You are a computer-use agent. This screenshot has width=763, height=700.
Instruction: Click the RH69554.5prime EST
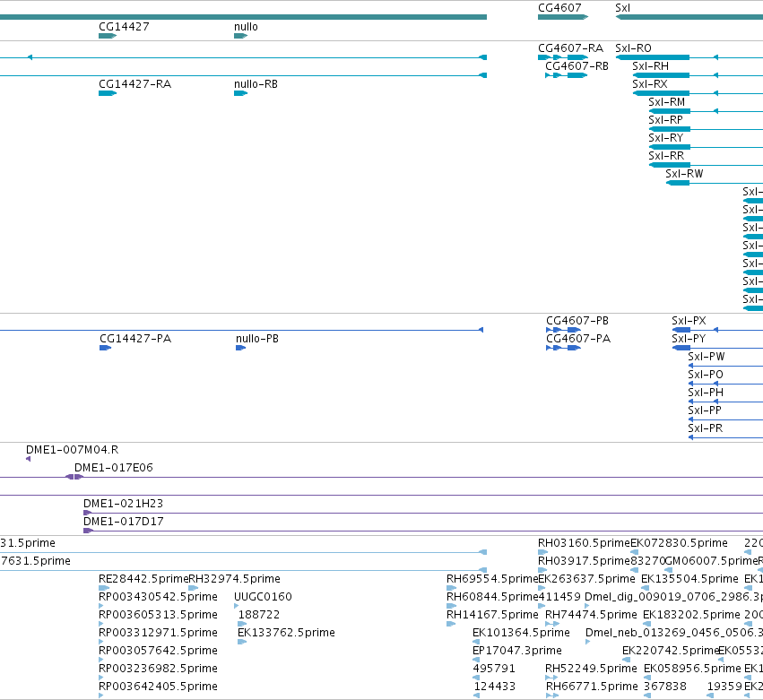pyautogui.click(x=452, y=588)
